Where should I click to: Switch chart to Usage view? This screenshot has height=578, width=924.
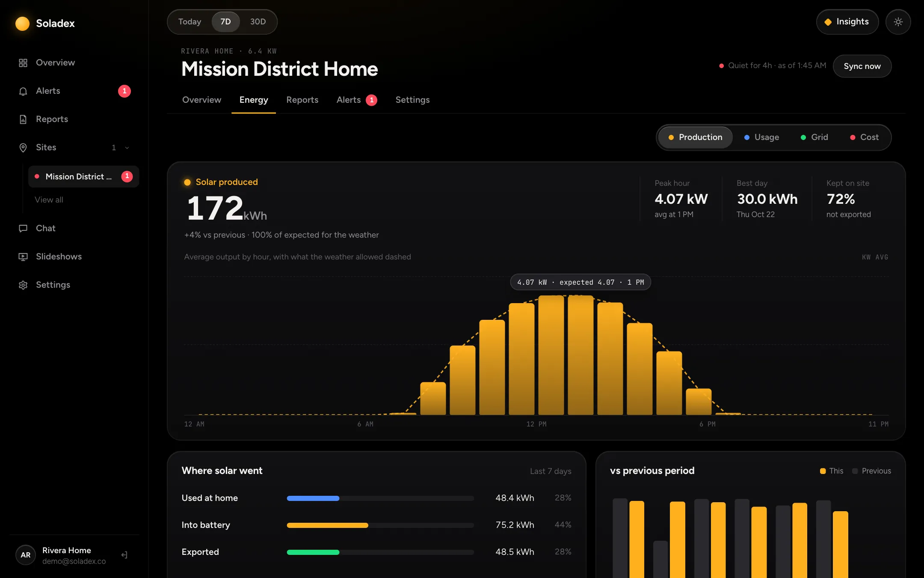pyautogui.click(x=761, y=137)
